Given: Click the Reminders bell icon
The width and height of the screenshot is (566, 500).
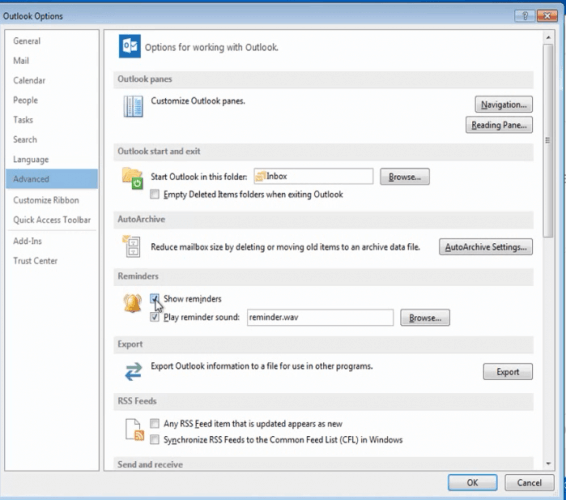Looking at the screenshot, I should point(132,303).
